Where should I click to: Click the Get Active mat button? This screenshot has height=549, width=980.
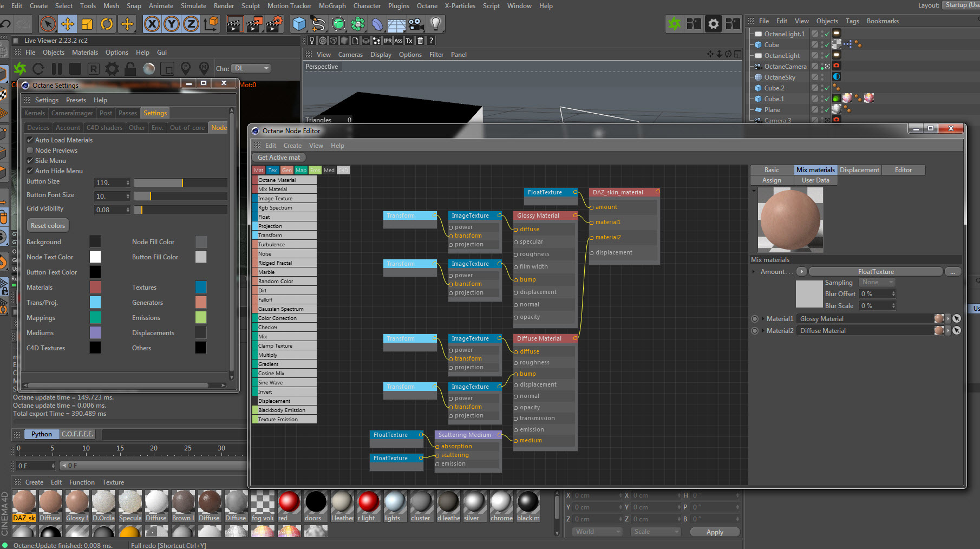coord(279,158)
